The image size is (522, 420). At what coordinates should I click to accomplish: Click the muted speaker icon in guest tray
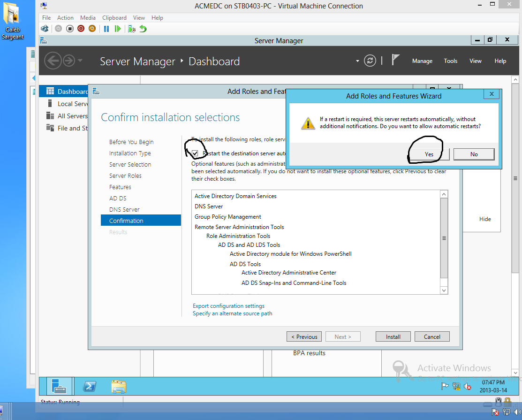[x=468, y=386]
